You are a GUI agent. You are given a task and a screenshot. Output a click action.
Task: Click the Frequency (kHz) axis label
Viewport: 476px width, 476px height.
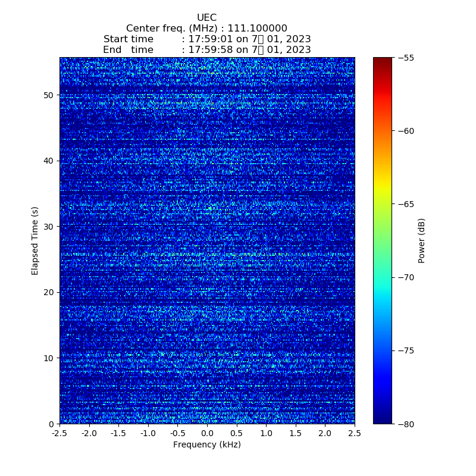click(206, 444)
